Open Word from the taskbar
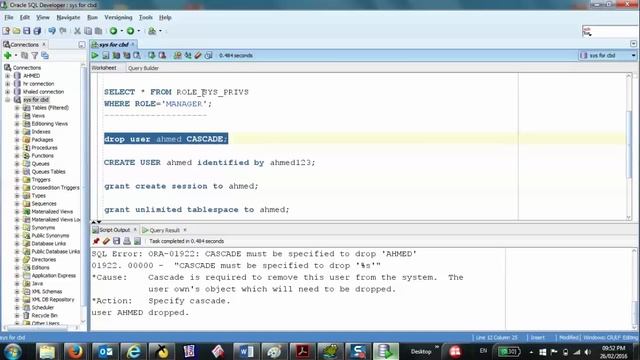Screen dimensions: 640x360 click(x=246, y=351)
